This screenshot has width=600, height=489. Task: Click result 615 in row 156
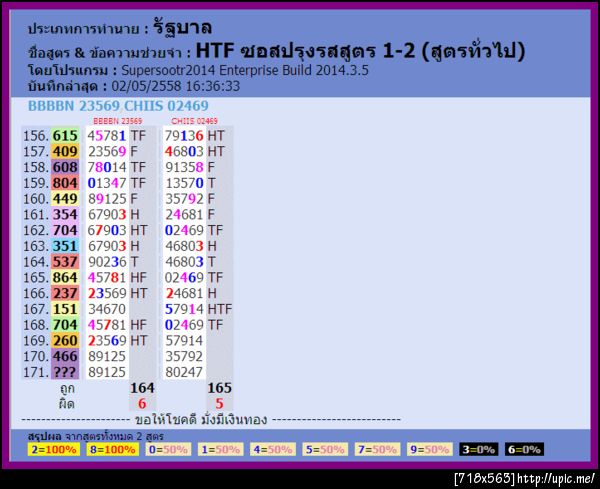65,136
